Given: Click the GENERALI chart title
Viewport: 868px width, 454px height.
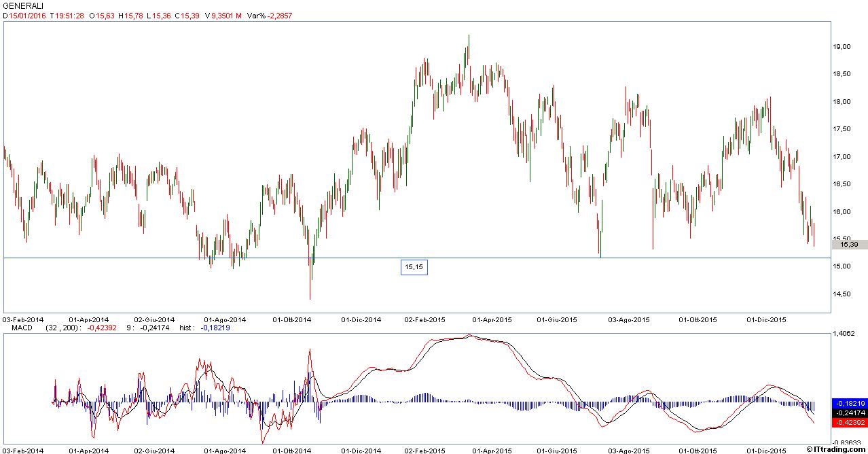Looking at the screenshot, I should [x=23, y=5].
